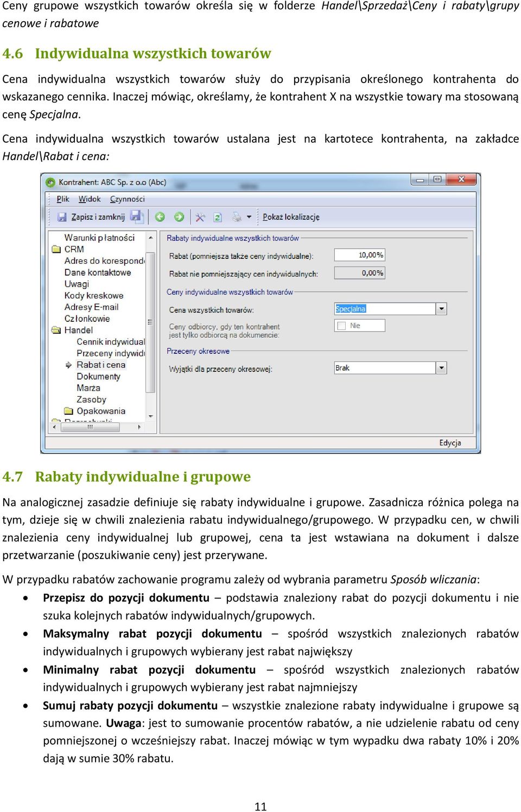Collapse the Handel folder

click(78, 330)
